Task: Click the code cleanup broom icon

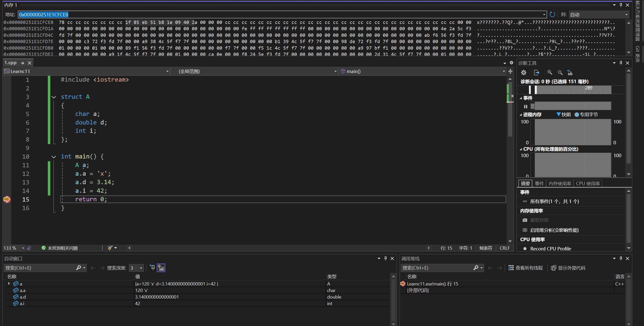Action: [x=110, y=248]
